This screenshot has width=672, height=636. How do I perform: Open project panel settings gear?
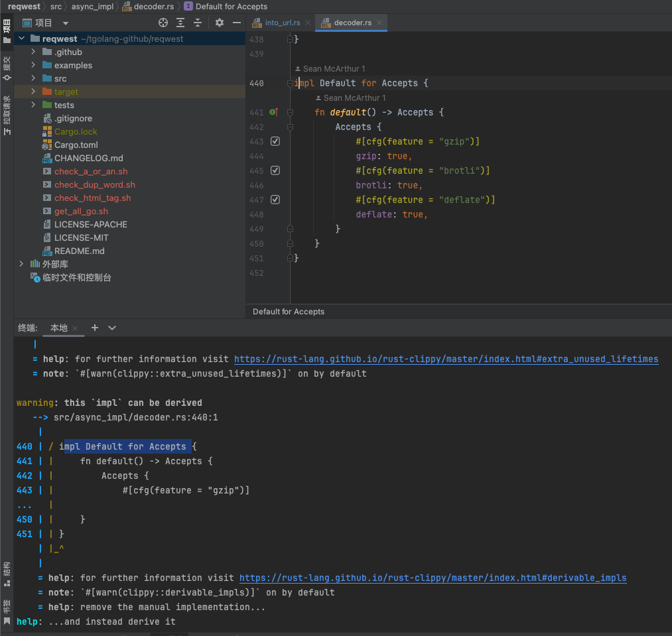(220, 23)
